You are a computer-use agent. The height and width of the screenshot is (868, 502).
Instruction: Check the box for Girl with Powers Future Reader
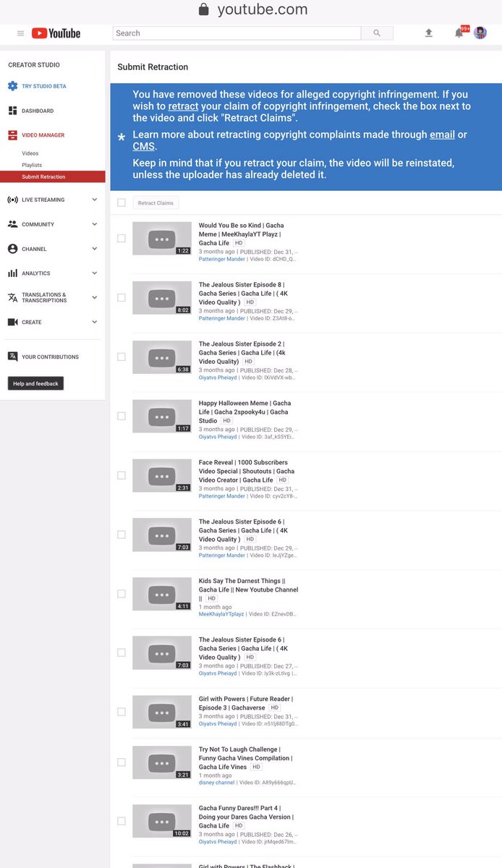click(122, 712)
